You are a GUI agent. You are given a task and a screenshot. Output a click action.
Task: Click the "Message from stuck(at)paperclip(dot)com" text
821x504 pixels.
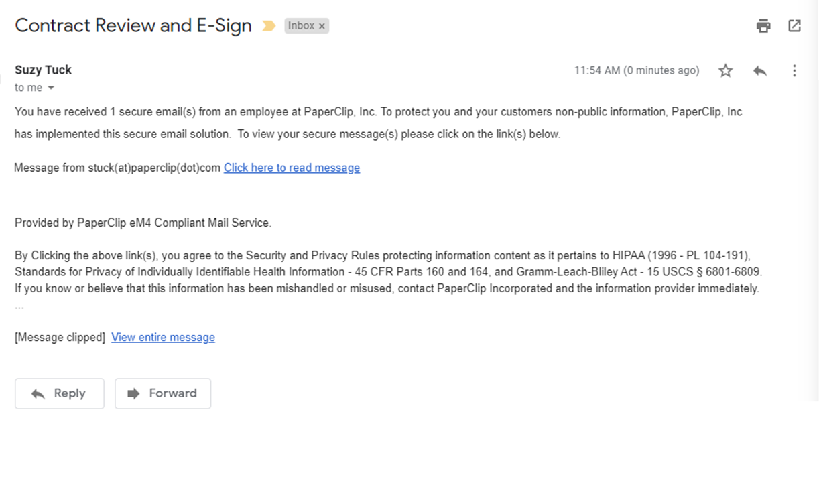(x=117, y=168)
